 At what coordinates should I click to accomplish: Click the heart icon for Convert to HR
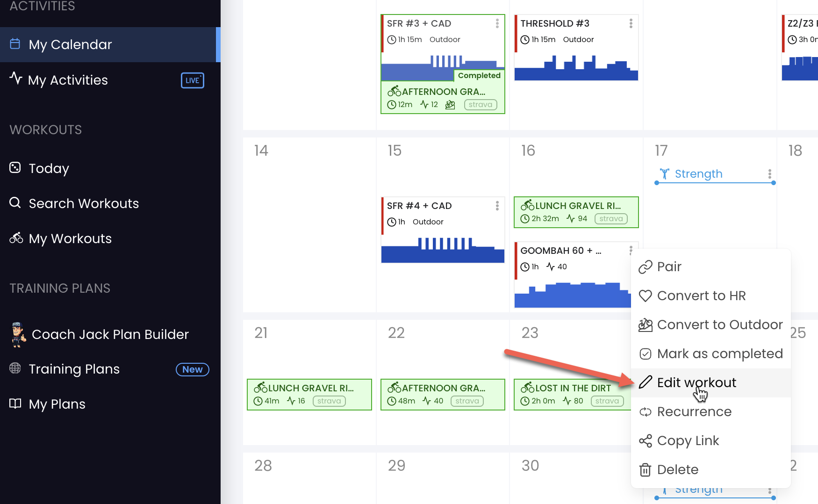point(645,296)
